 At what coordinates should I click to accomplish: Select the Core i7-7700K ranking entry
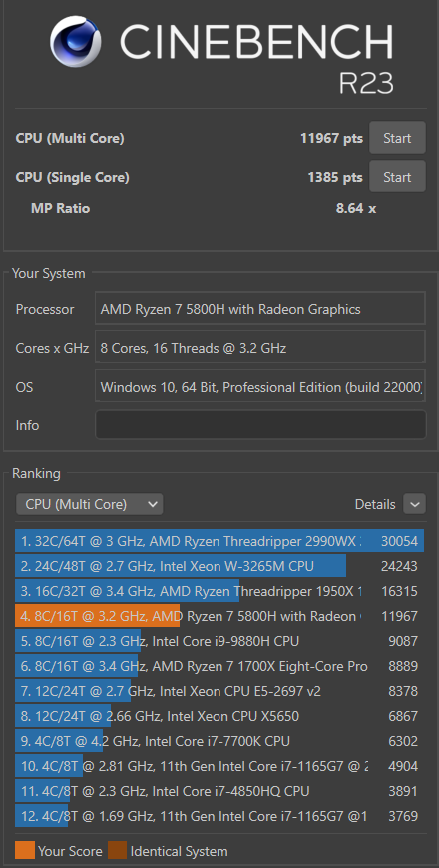(x=219, y=741)
